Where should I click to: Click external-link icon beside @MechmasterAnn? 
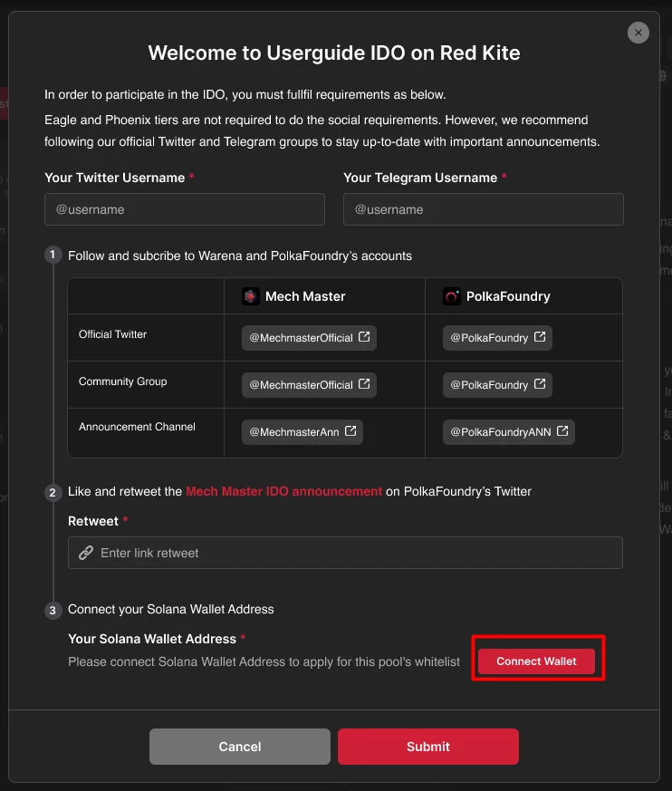pyautogui.click(x=350, y=430)
